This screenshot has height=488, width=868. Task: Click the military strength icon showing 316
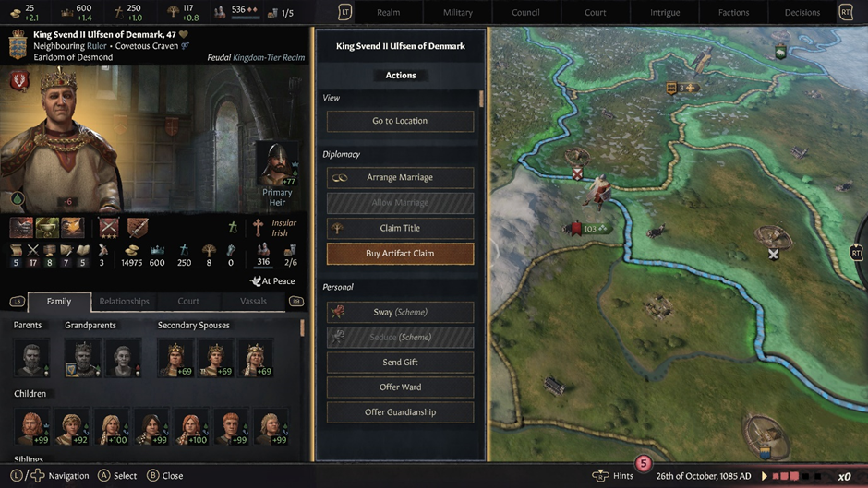click(263, 249)
